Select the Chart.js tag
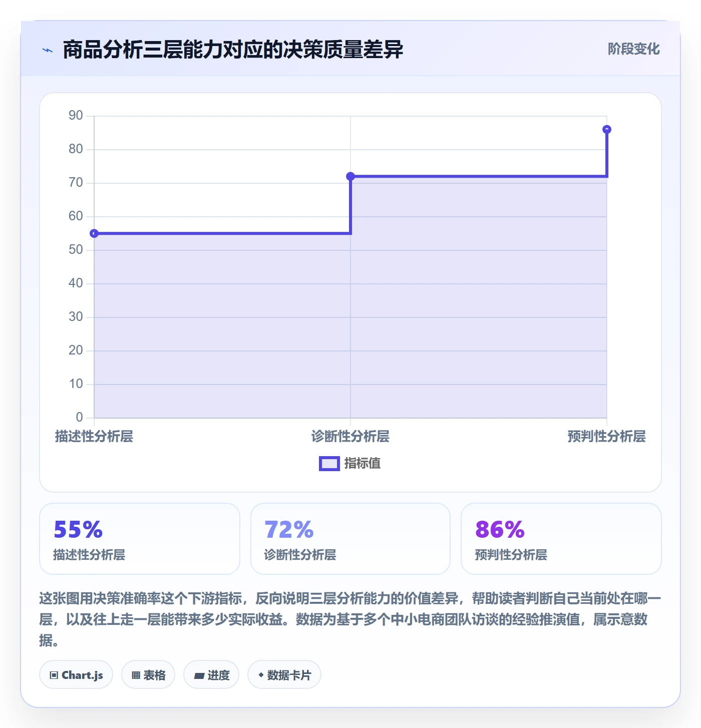This screenshot has width=701, height=728. pos(76,675)
